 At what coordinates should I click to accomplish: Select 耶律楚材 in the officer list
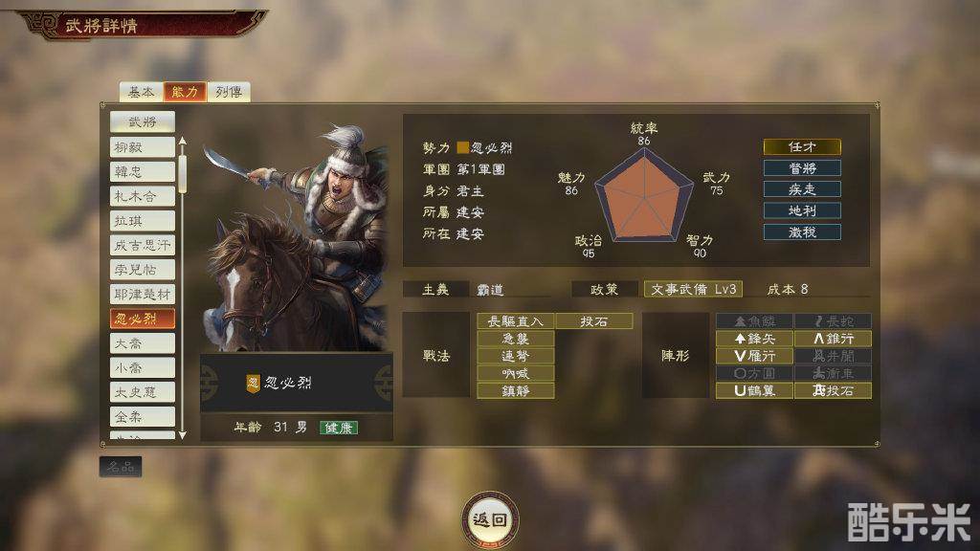click(x=143, y=295)
